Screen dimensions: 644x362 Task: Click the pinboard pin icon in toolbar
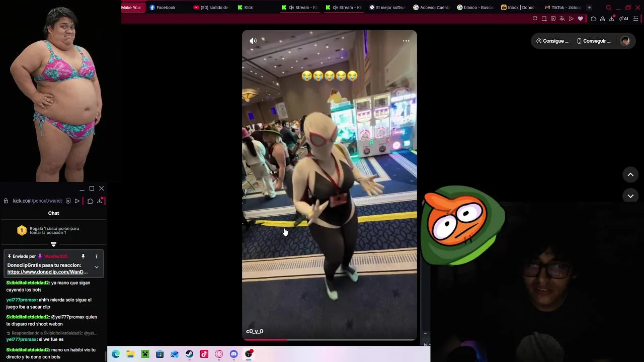[535, 19]
